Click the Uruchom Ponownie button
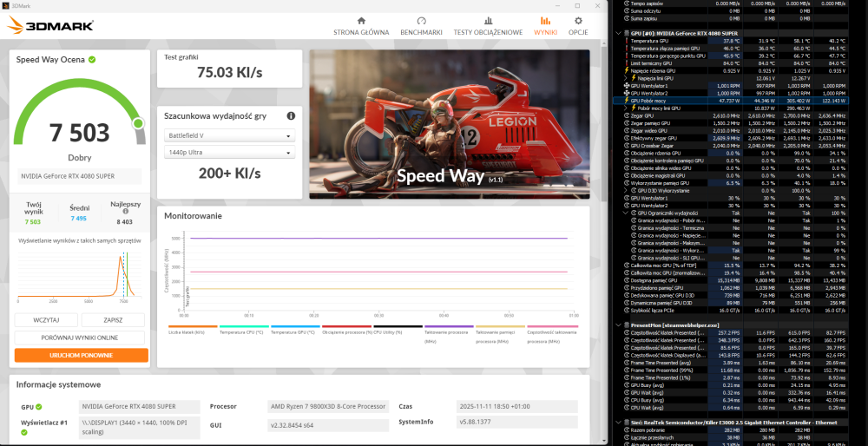The height and width of the screenshot is (446, 868). coord(81,355)
